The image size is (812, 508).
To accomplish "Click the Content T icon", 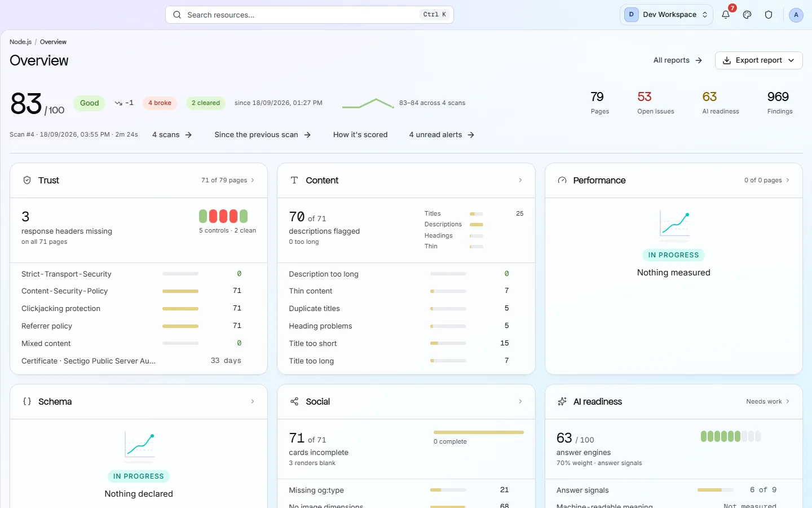I will 294,180.
